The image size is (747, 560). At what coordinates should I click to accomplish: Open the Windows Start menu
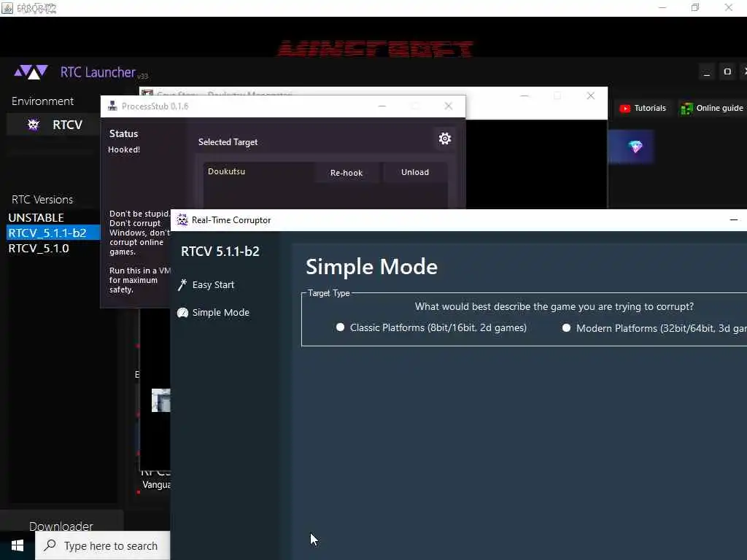point(18,545)
